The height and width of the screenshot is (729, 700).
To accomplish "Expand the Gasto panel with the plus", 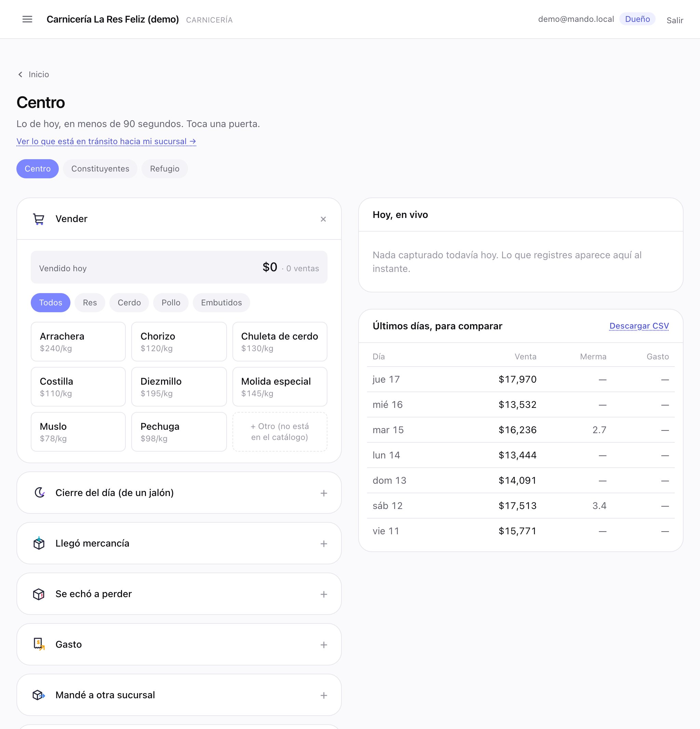I will pos(324,645).
